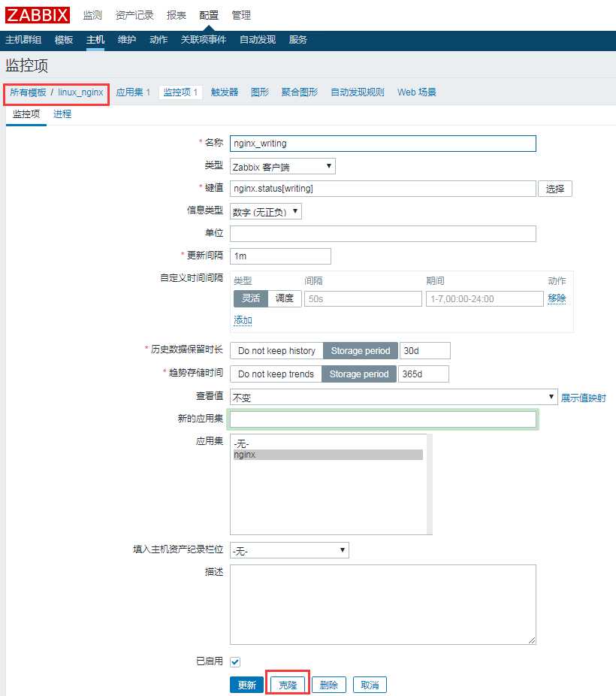
Task: Click the 30d history period field
Action: coord(425,351)
